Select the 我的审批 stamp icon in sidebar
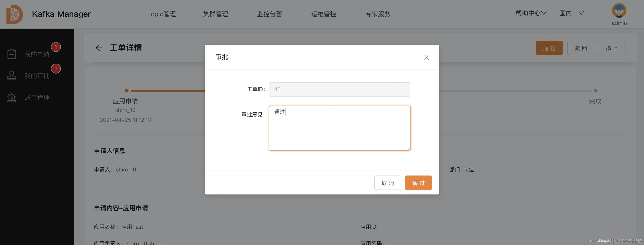The height and width of the screenshot is (245, 644). coord(11,75)
